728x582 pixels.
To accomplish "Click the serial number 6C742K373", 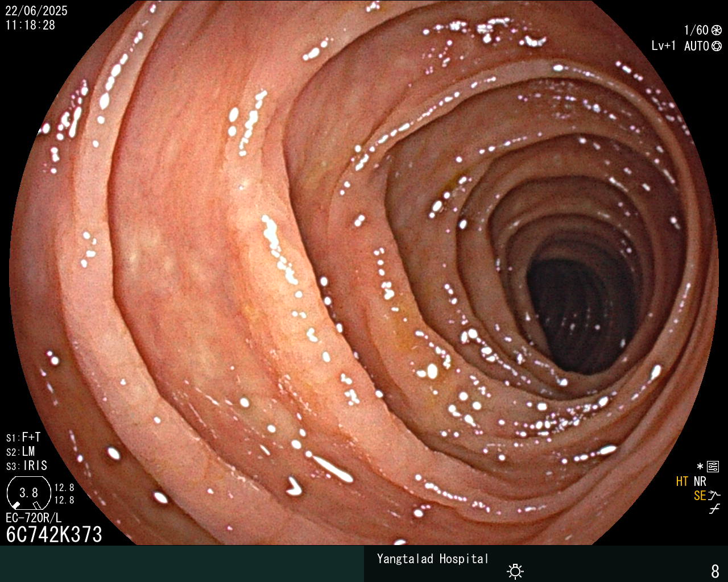I will point(54,534).
